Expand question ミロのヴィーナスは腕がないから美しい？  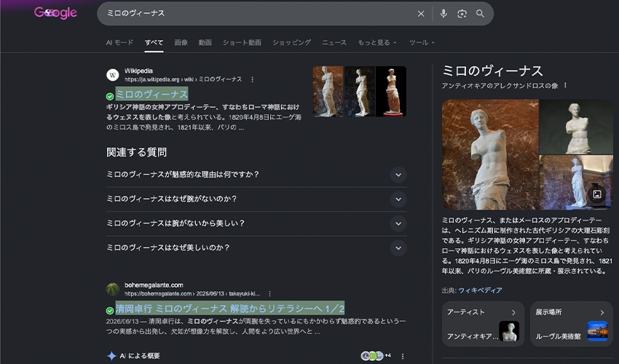tap(256, 223)
